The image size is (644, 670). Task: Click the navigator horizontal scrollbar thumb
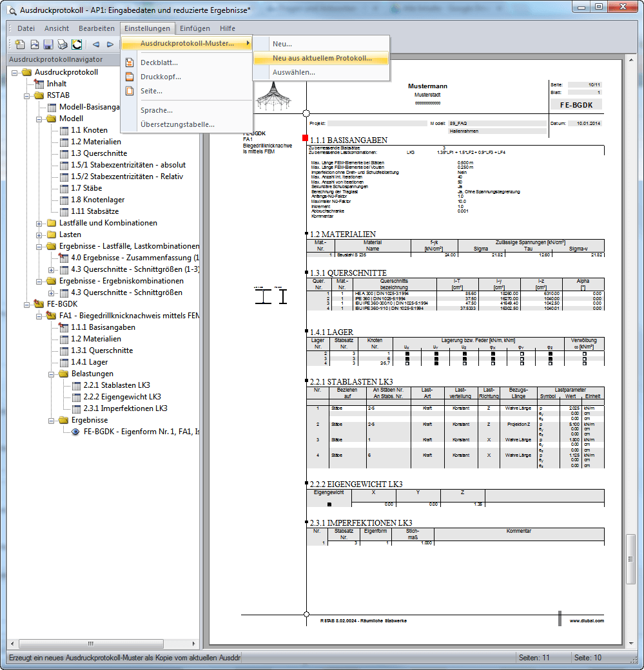pos(91,644)
